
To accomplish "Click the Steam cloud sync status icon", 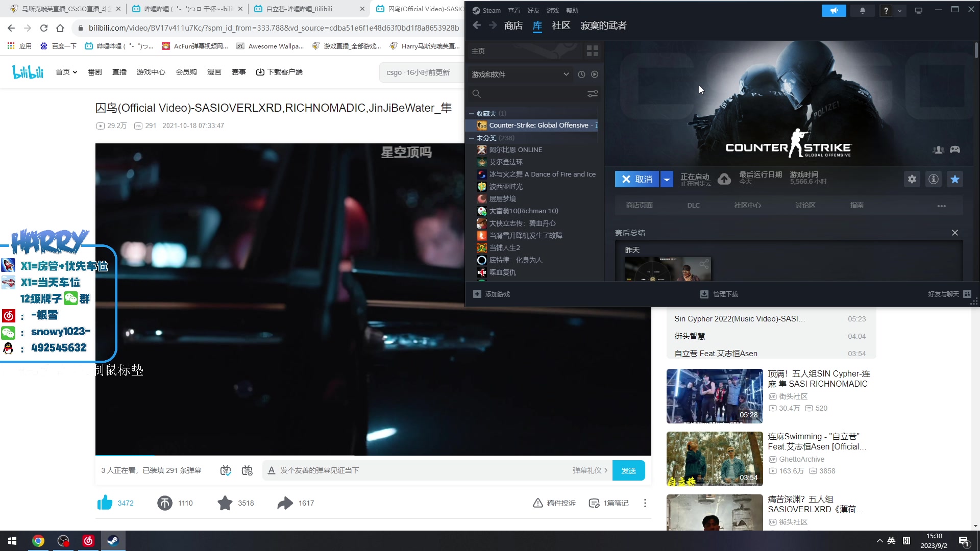I will click(x=724, y=179).
